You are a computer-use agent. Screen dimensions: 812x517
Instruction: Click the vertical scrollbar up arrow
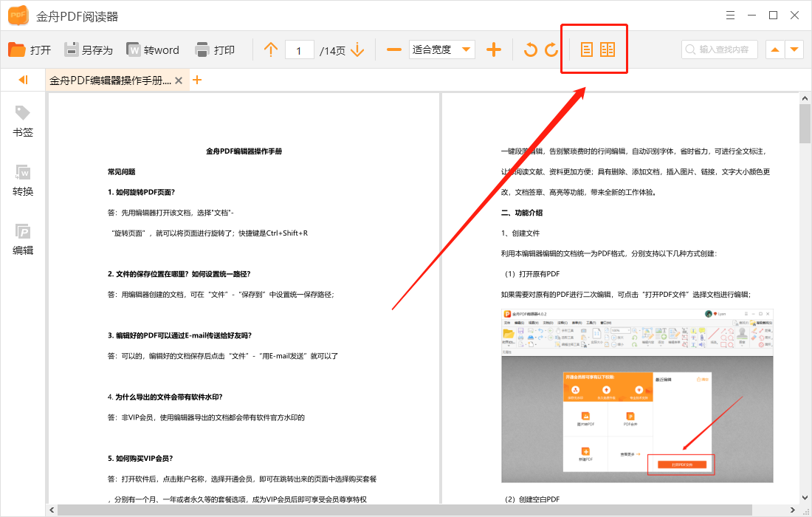[x=805, y=98]
